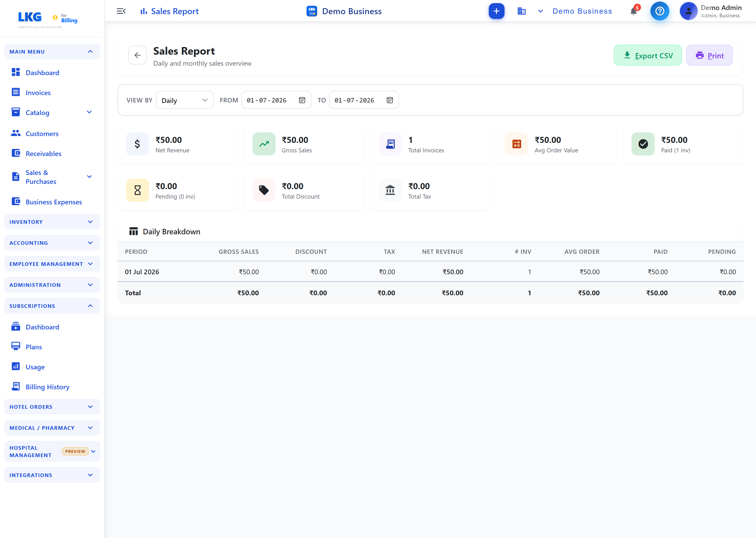756x538 pixels.
Task: Open the Invoices menu item
Action: point(38,93)
